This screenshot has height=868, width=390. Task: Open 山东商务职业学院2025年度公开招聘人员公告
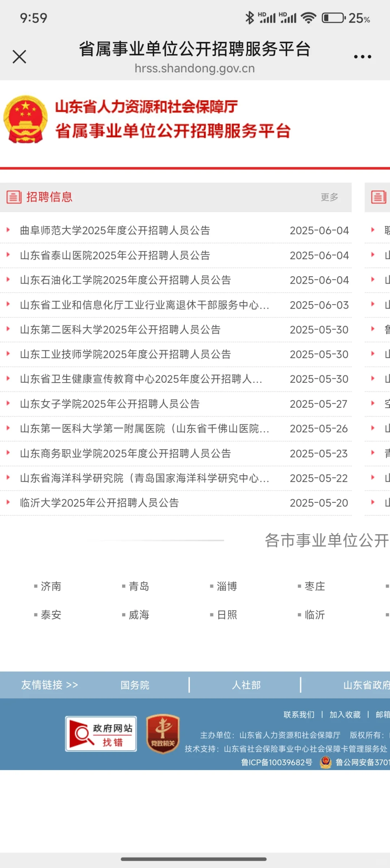pos(125,453)
